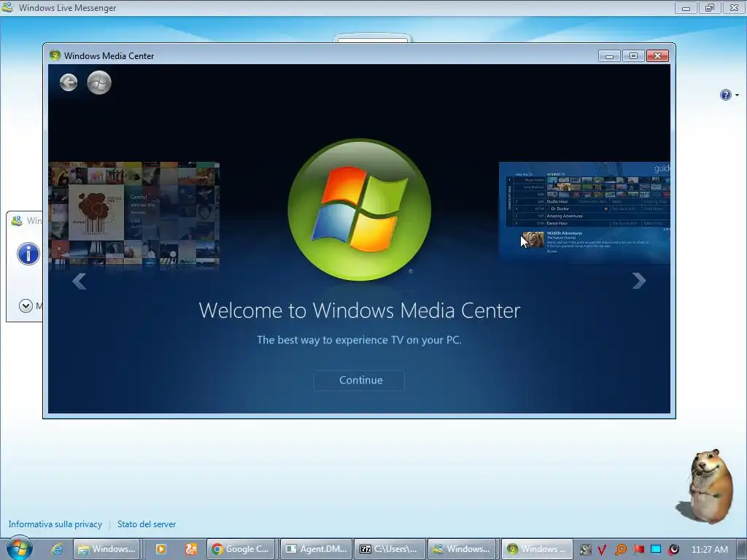Screen dimensions: 747x560
Task: Open the media player taskbar icon
Action: (x=161, y=549)
